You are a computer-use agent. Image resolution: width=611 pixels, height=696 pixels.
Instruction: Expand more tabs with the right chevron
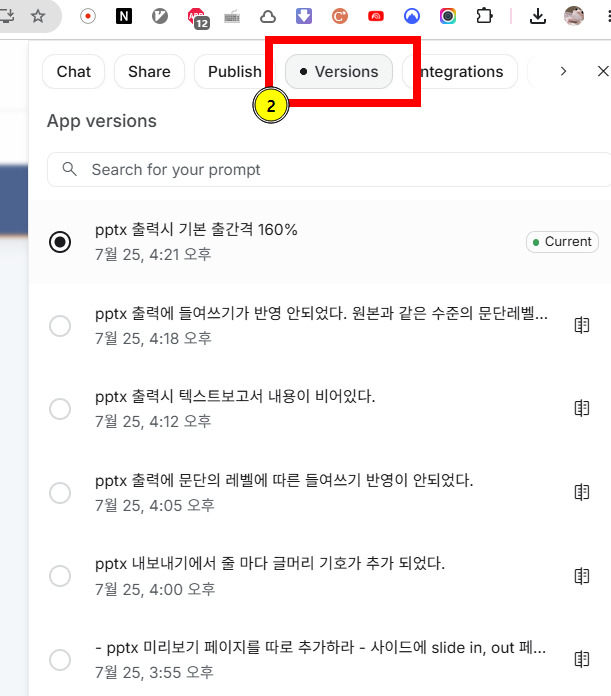tap(564, 71)
